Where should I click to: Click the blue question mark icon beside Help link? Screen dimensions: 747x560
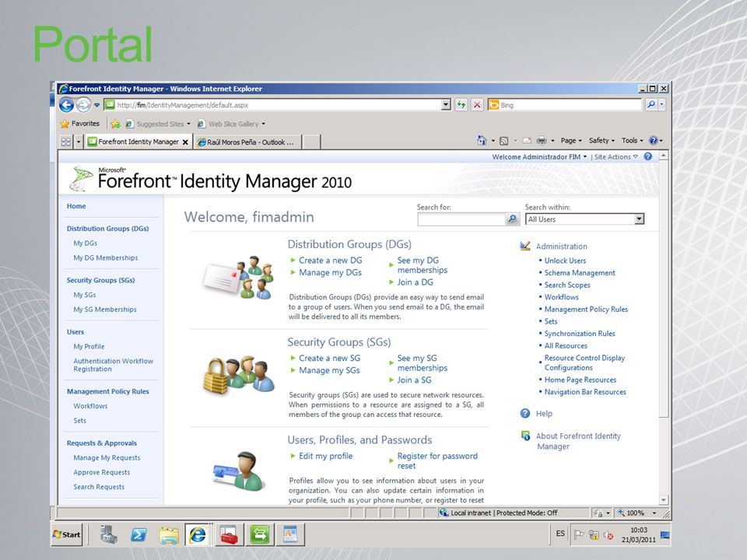525,413
